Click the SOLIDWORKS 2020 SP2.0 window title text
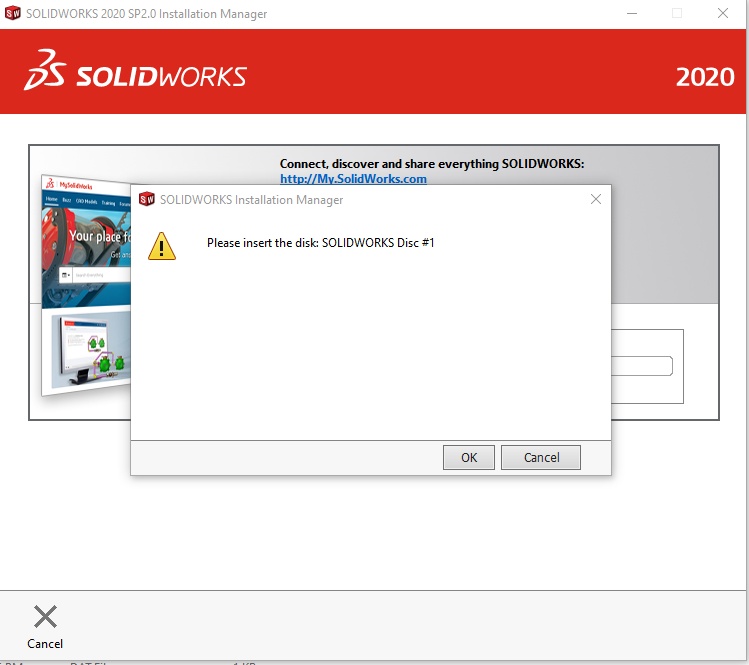The height and width of the screenshot is (665, 749). pyautogui.click(x=146, y=14)
